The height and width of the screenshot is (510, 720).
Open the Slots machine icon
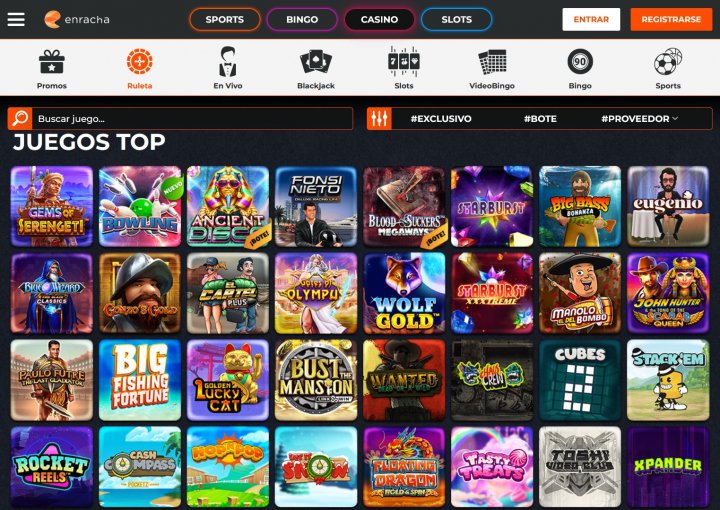click(404, 62)
